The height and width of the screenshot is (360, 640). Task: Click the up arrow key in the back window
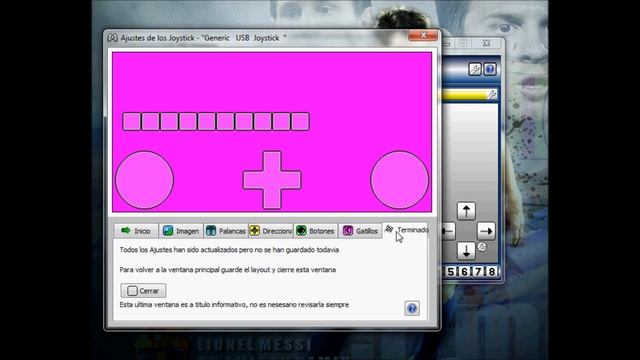pyautogui.click(x=466, y=211)
